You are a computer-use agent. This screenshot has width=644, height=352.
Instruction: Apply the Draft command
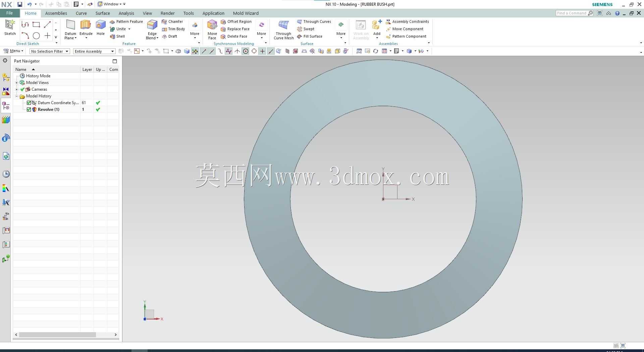pyautogui.click(x=170, y=36)
